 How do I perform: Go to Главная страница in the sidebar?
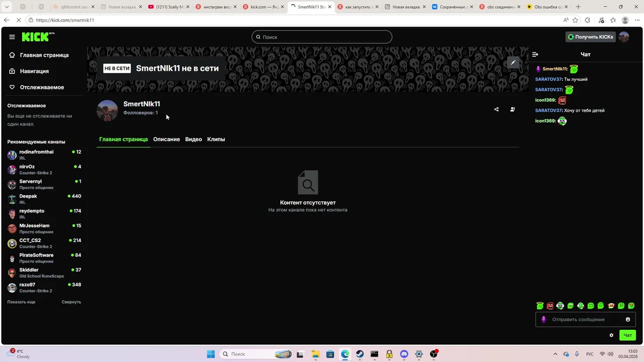pos(44,55)
